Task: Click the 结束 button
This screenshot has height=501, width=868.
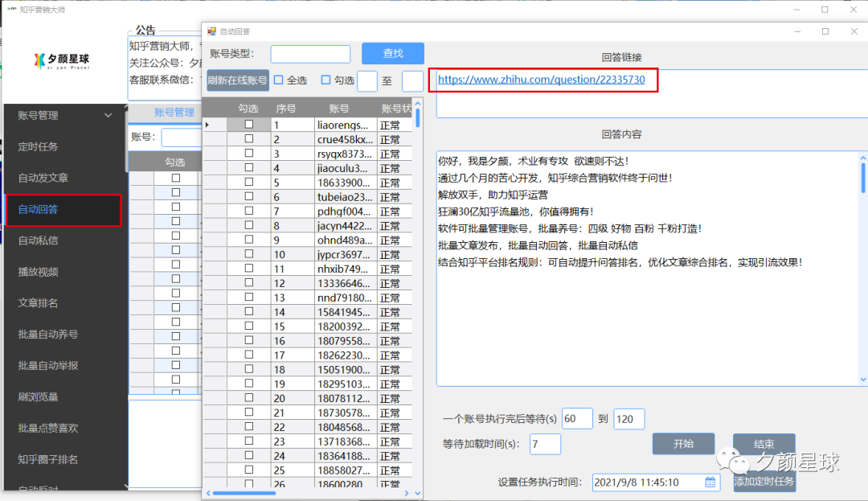Action: 764,444
